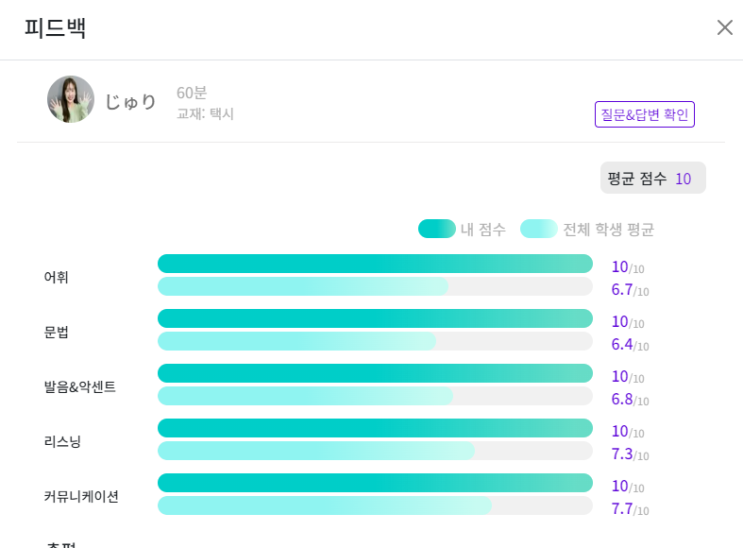Image resolution: width=743 pixels, height=548 pixels.
Task: Click the 전체 학생 평균 legend swatch
Action: pos(538,229)
